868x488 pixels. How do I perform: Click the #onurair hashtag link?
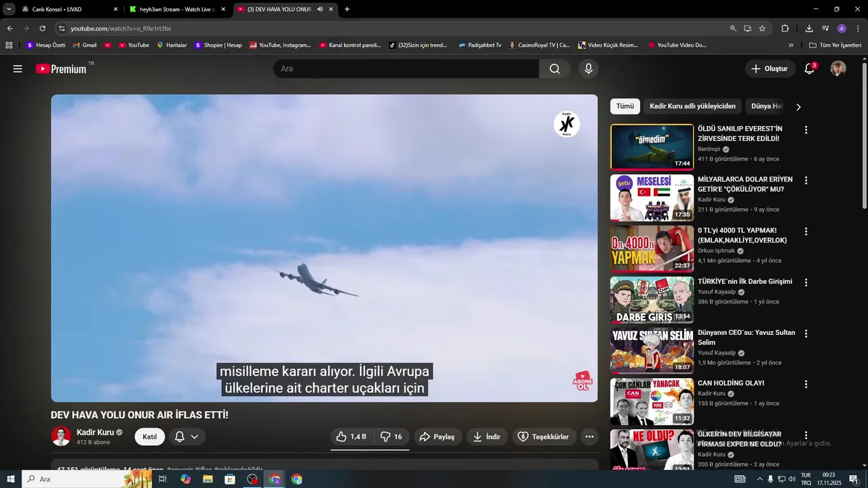tap(180, 469)
